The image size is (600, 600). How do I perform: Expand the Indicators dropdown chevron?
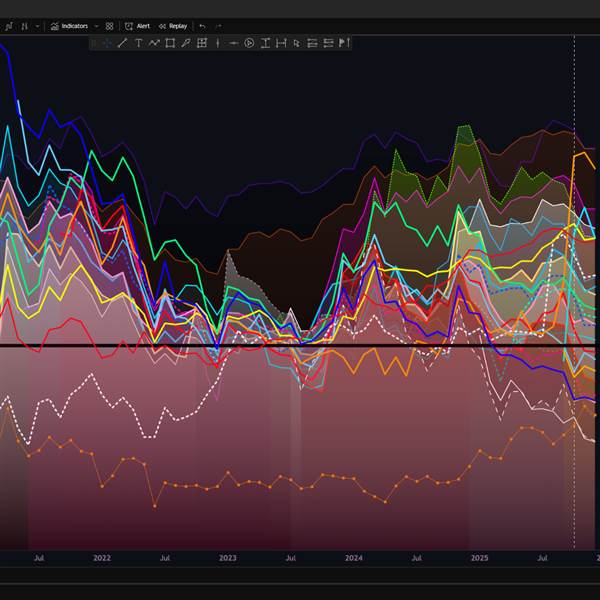(x=97, y=26)
